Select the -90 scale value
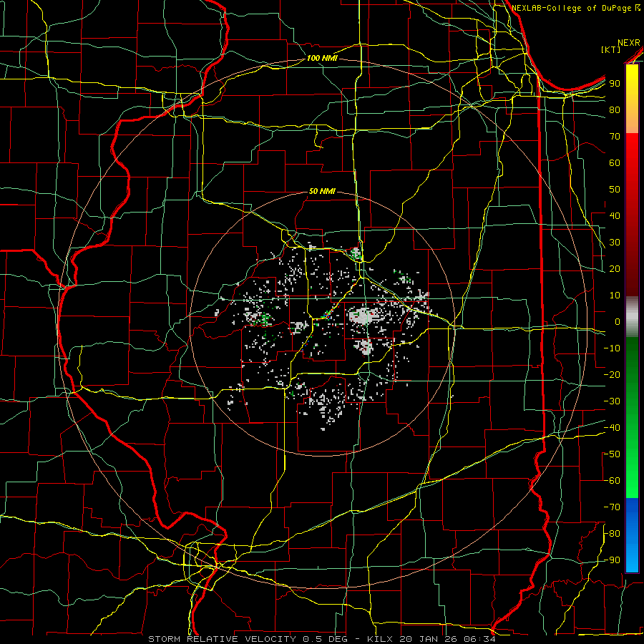 pos(612,560)
